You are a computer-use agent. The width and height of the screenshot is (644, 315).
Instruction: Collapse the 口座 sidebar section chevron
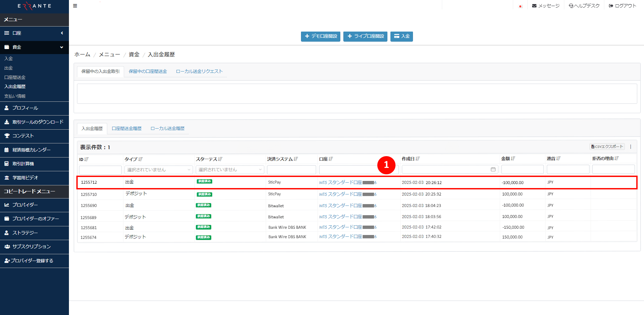pos(62,33)
